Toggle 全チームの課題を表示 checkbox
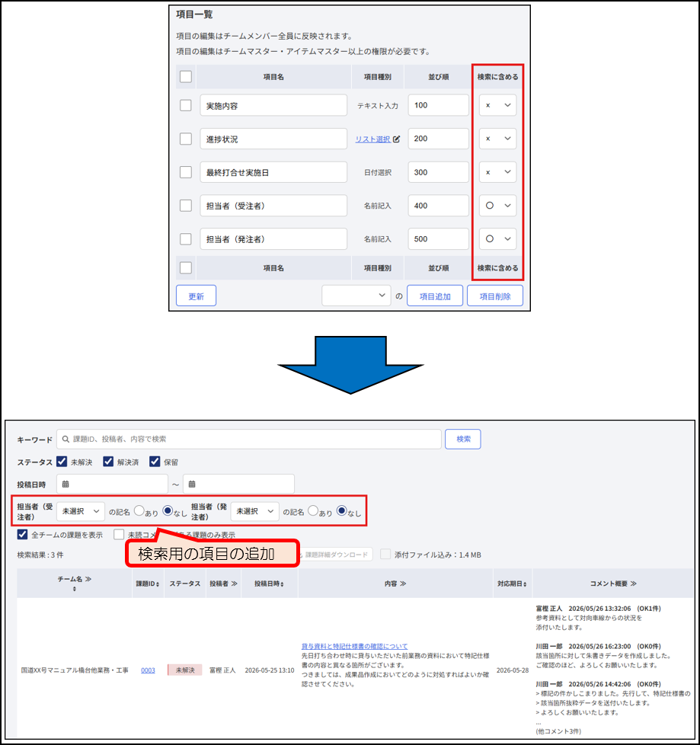The image size is (700, 745). point(22,535)
